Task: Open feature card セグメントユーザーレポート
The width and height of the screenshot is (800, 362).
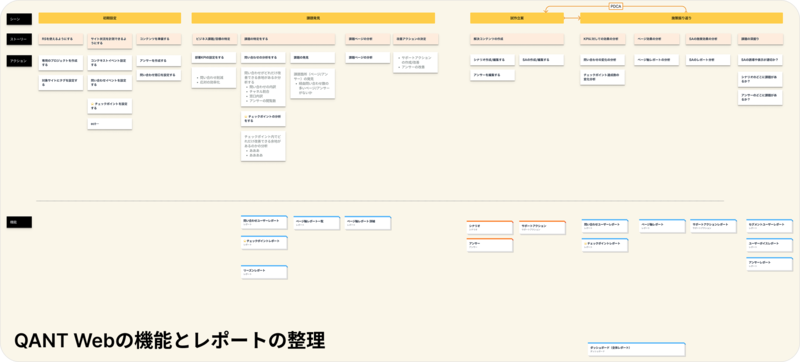Action: [770, 226]
